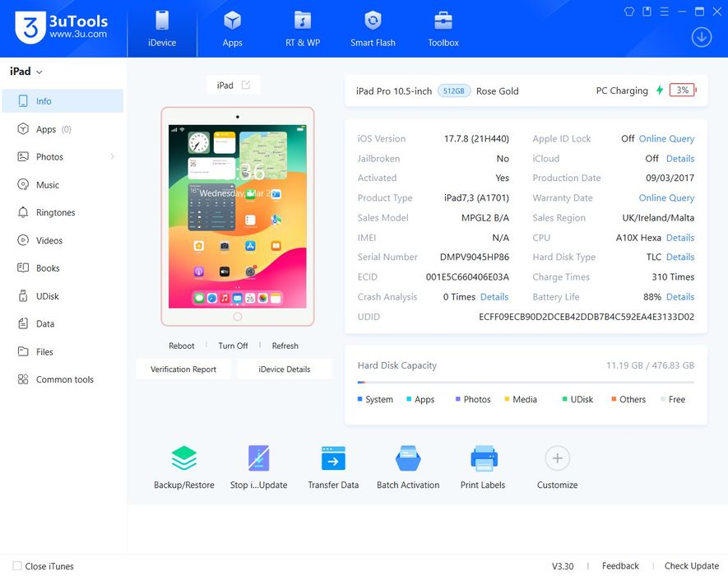Image resolution: width=728 pixels, height=576 pixels.
Task: Open Files in the sidebar
Action: click(63, 351)
